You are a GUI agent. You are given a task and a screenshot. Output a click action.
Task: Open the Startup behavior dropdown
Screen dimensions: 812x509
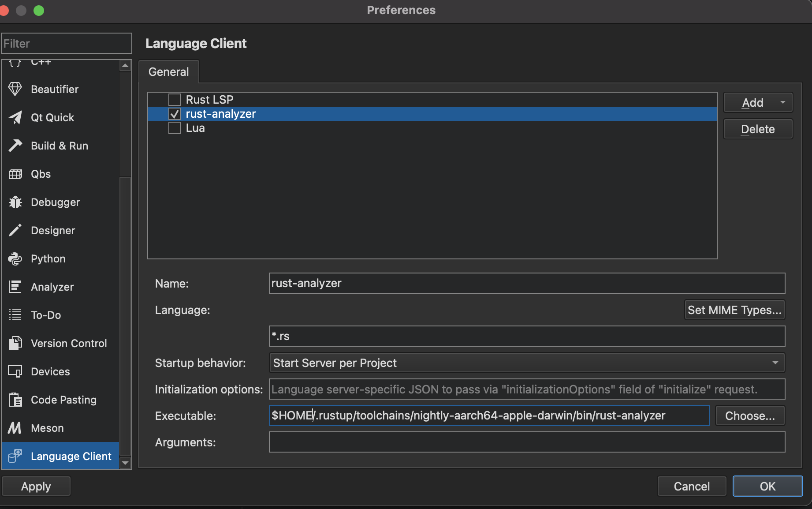pyautogui.click(x=527, y=363)
